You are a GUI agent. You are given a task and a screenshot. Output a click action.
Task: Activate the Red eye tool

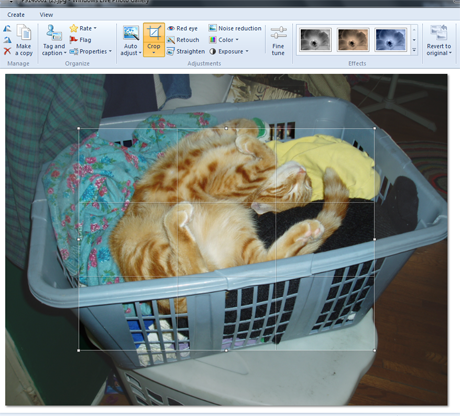pos(182,28)
